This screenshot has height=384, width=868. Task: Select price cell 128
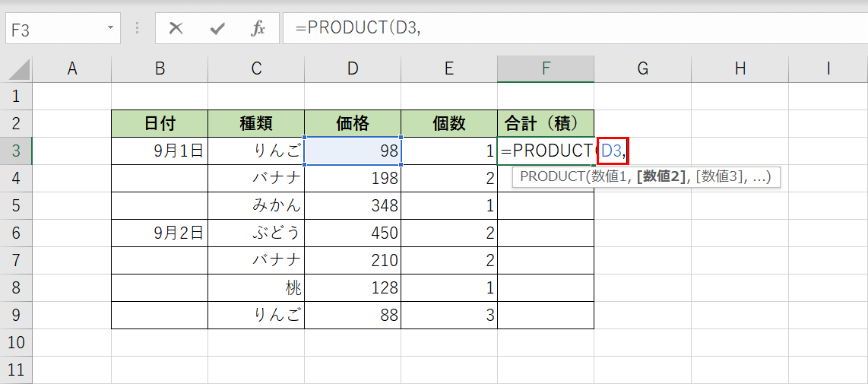pos(353,287)
